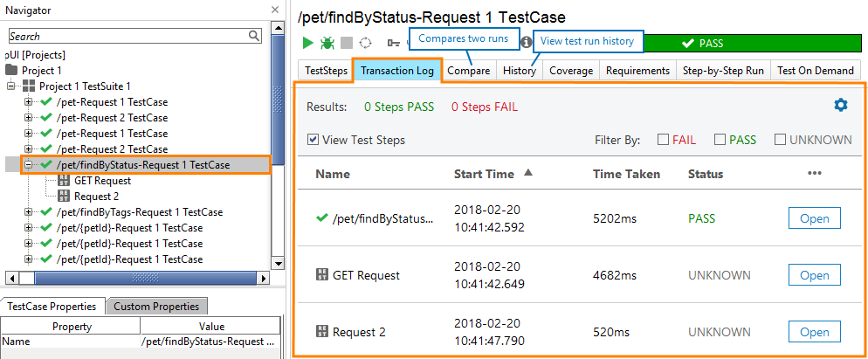Click REST icon in Request 2 log row
868x359 pixels.
click(x=321, y=332)
